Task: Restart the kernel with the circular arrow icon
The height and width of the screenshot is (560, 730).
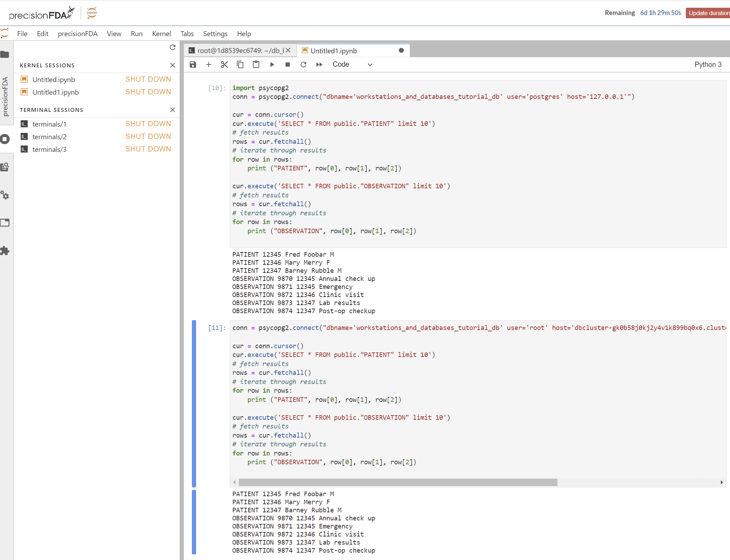Action: tap(303, 65)
